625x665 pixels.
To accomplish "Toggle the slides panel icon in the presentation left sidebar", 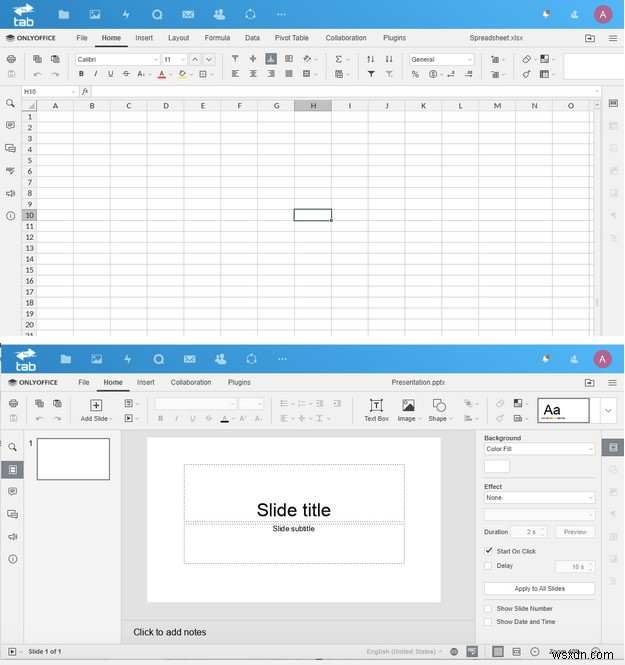I will point(12,469).
